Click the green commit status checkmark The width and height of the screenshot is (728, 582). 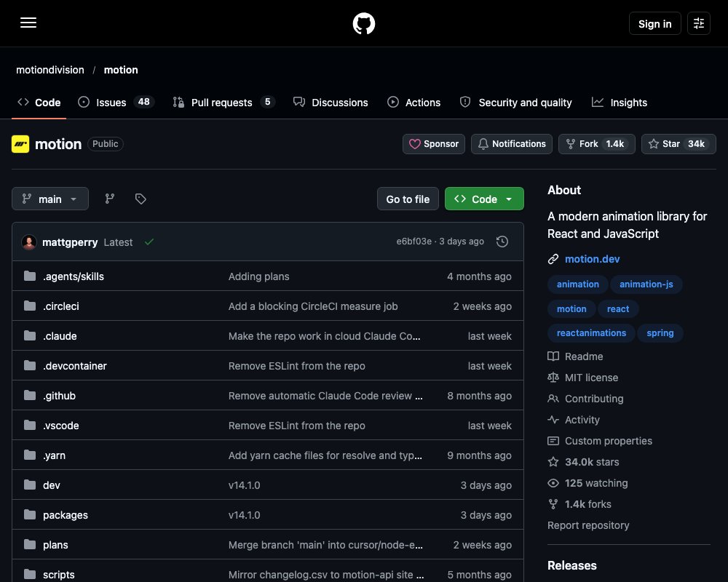[x=149, y=242]
